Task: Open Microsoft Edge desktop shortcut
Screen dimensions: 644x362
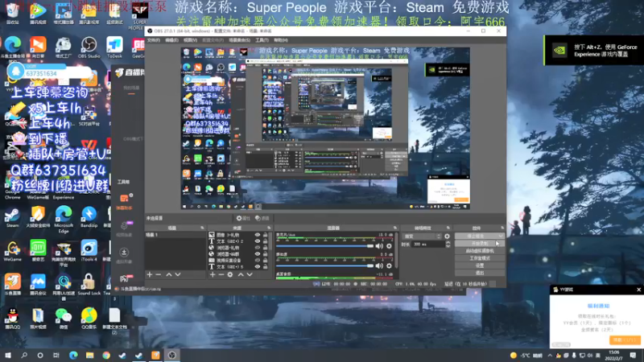Action: click(64, 220)
